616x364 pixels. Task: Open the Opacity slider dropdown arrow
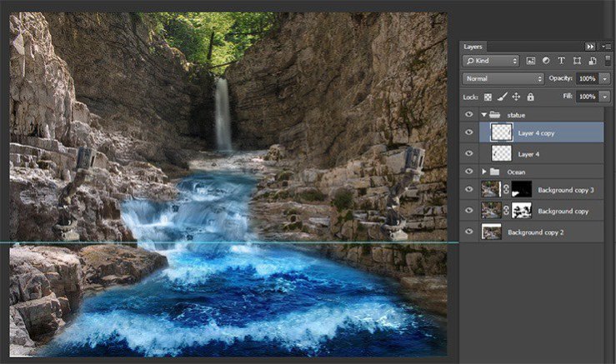(604, 78)
